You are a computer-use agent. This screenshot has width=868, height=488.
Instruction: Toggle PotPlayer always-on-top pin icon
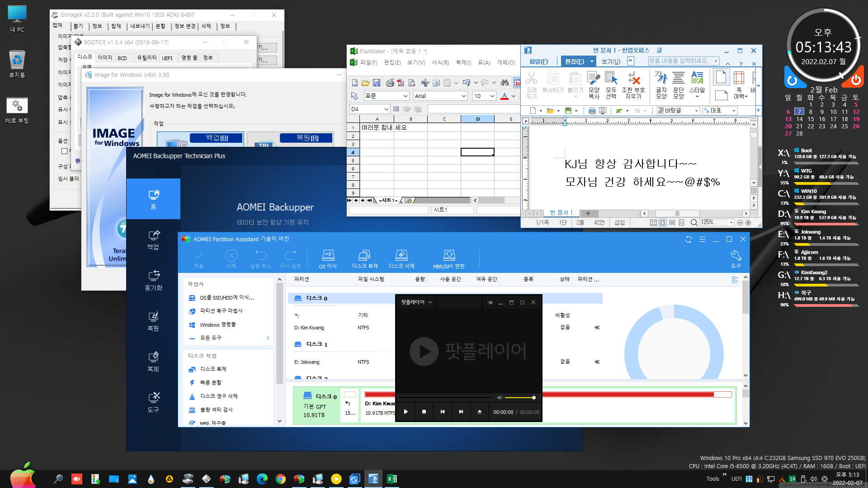coord(490,302)
